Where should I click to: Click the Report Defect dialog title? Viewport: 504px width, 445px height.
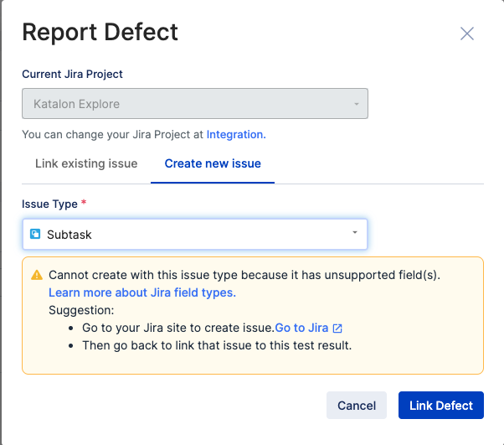pos(100,32)
